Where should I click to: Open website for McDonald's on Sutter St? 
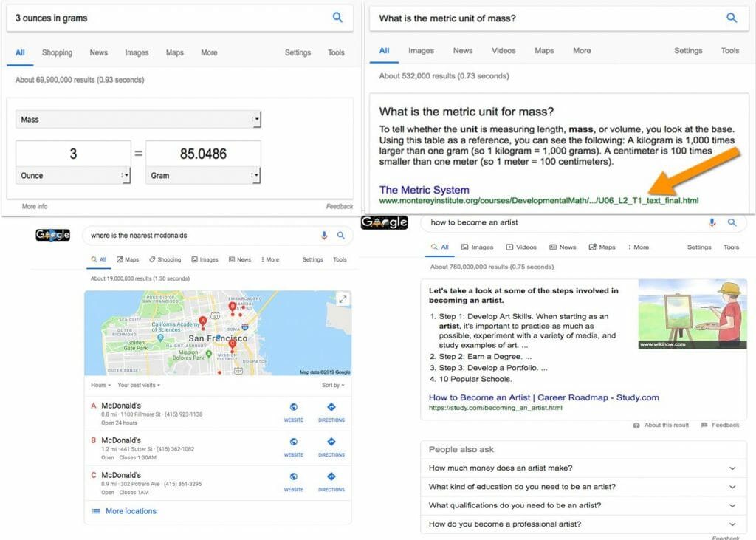[x=294, y=446]
